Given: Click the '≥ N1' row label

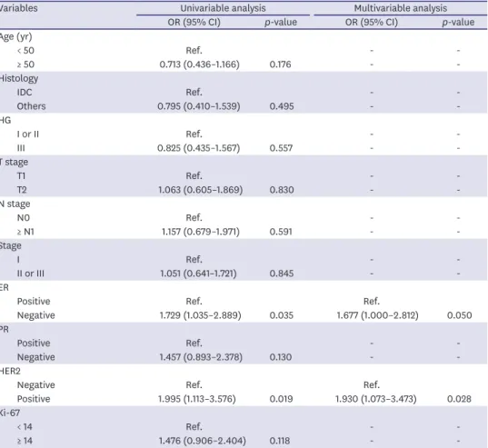Looking at the screenshot, I should coord(25,232).
